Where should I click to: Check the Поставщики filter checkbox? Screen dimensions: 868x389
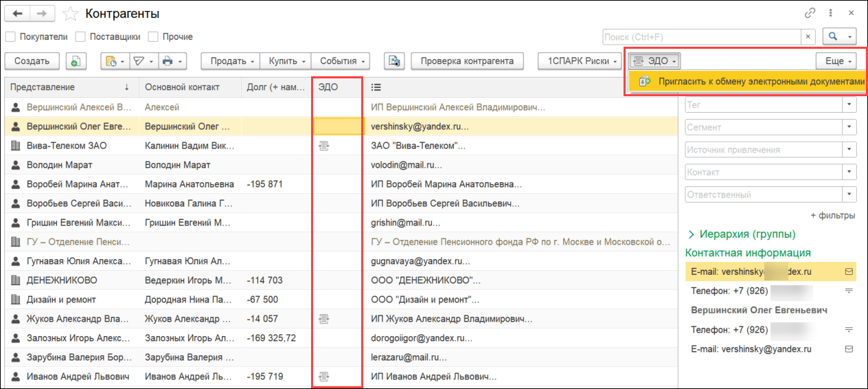(80, 37)
